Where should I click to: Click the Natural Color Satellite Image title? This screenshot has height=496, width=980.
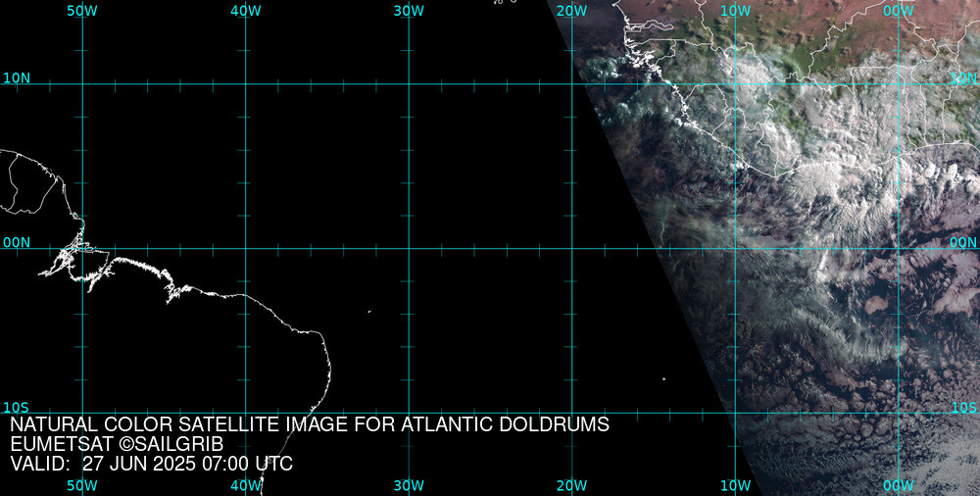310,424
